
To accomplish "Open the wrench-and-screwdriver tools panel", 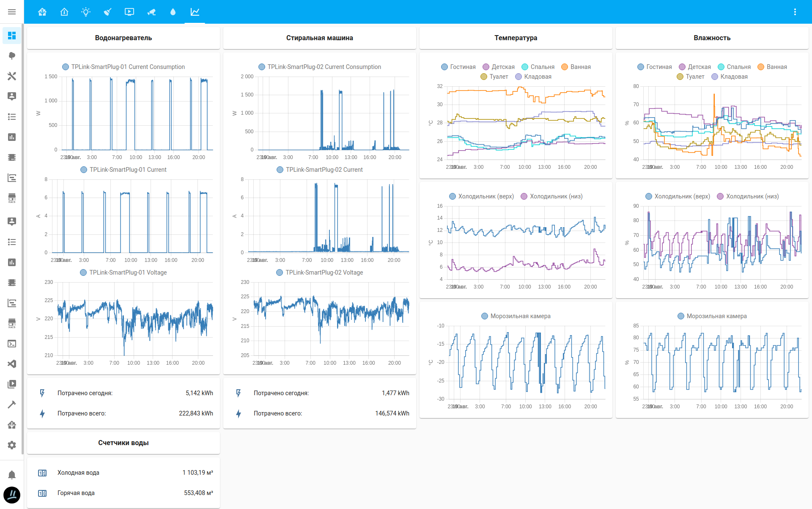I will click(12, 76).
